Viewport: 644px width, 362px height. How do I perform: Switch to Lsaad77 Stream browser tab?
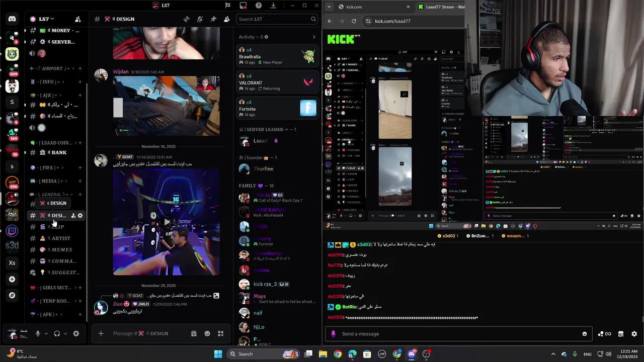440,7
